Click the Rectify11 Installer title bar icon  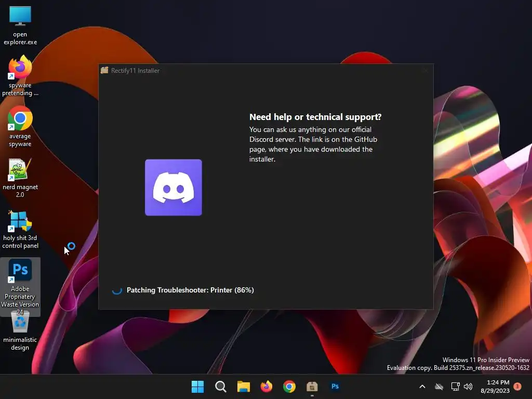click(104, 70)
